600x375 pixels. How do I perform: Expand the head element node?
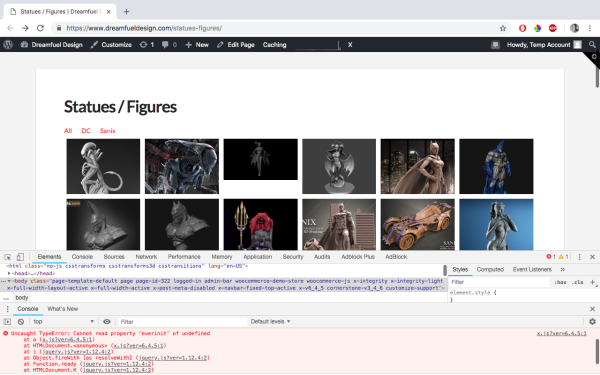pos(9,273)
